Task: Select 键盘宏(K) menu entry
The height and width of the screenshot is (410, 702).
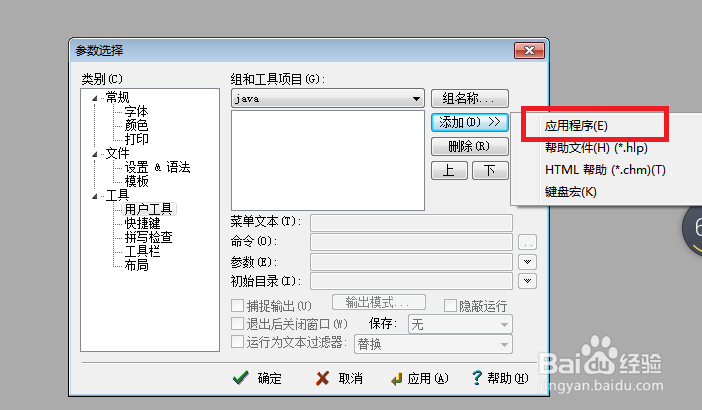Action: [x=570, y=192]
